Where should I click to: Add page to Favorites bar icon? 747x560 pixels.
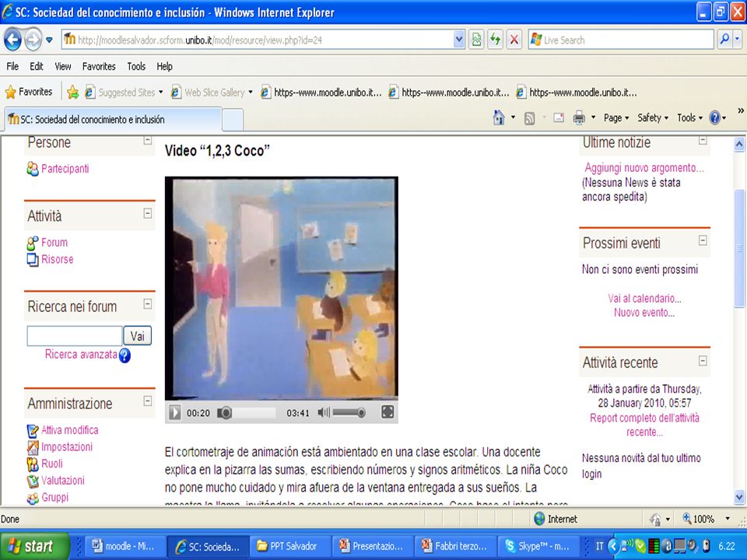[73, 92]
